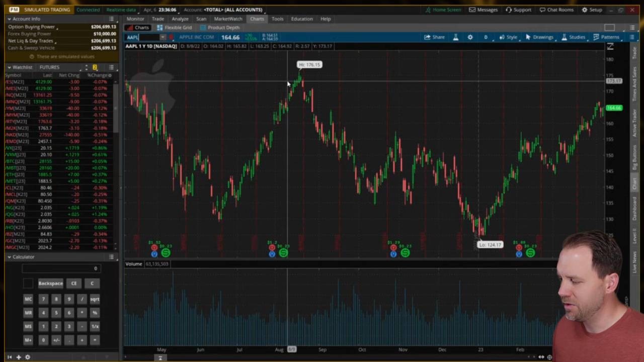Image resolution: width=644 pixels, height=362 pixels.
Task: Open the Setup menu
Action: [592, 10]
